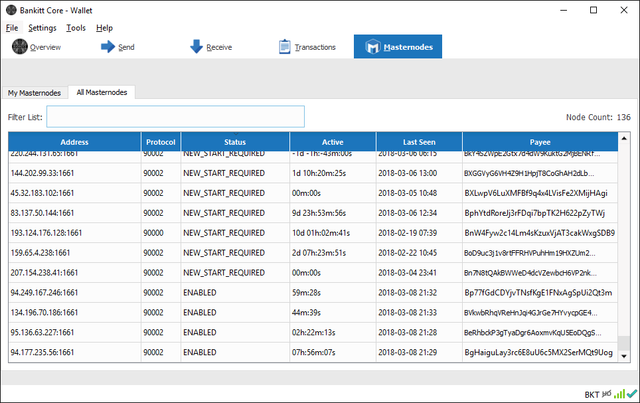Select address 134.196.70.186:1661
Viewport: 640px width, 403px height.
tap(44, 313)
